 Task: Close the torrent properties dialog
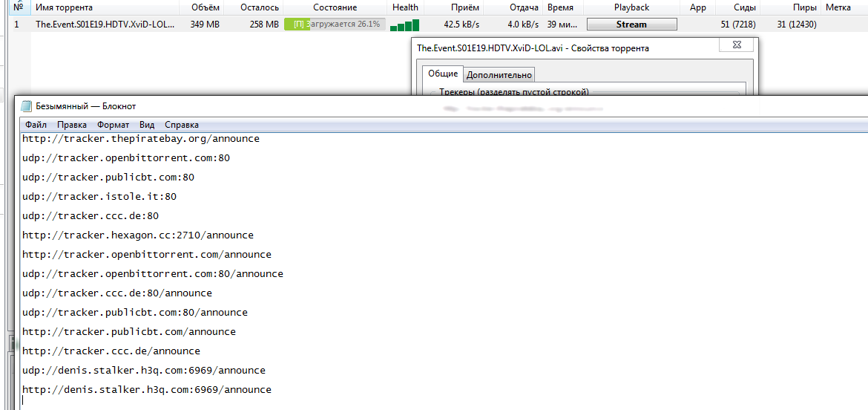point(738,46)
